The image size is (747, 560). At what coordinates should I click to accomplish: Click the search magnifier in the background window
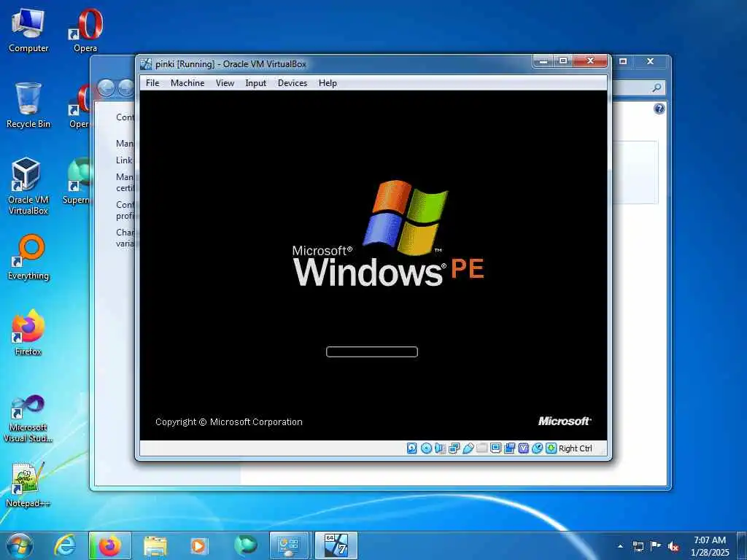(657, 87)
